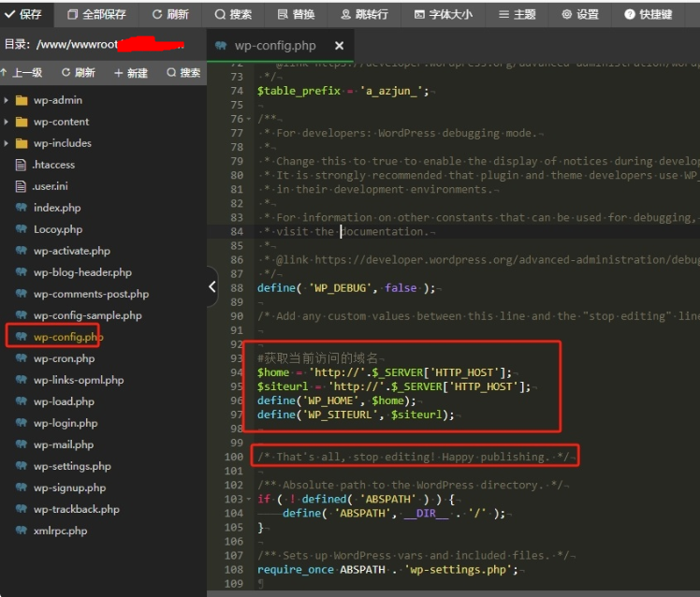
Task: Click the PHP icon beside xmlrpc.php
Action: [21, 531]
